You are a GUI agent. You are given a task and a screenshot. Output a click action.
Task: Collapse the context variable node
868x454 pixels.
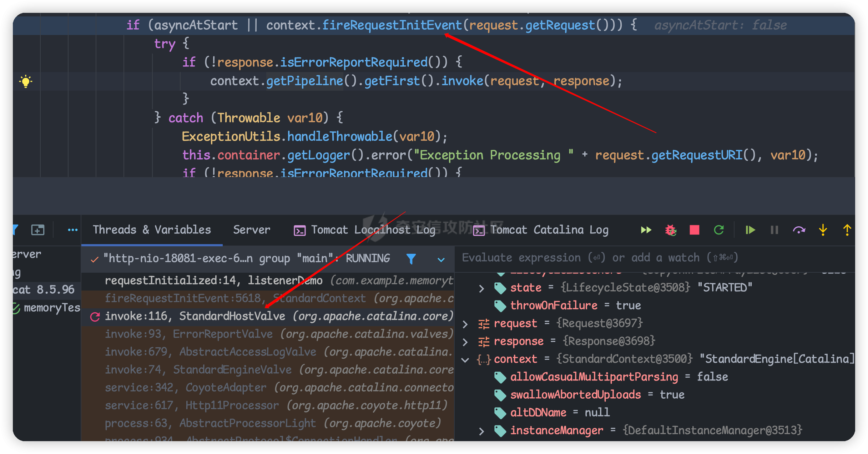point(465,360)
